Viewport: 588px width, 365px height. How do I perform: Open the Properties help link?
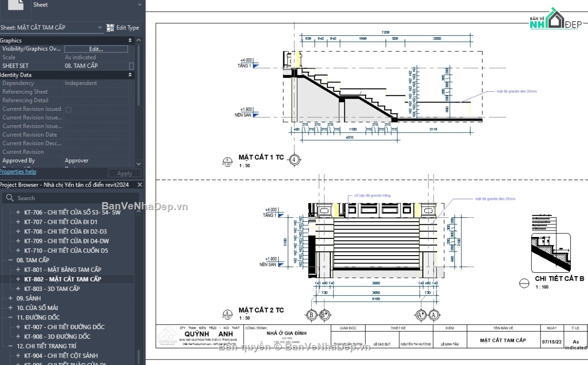coord(18,172)
